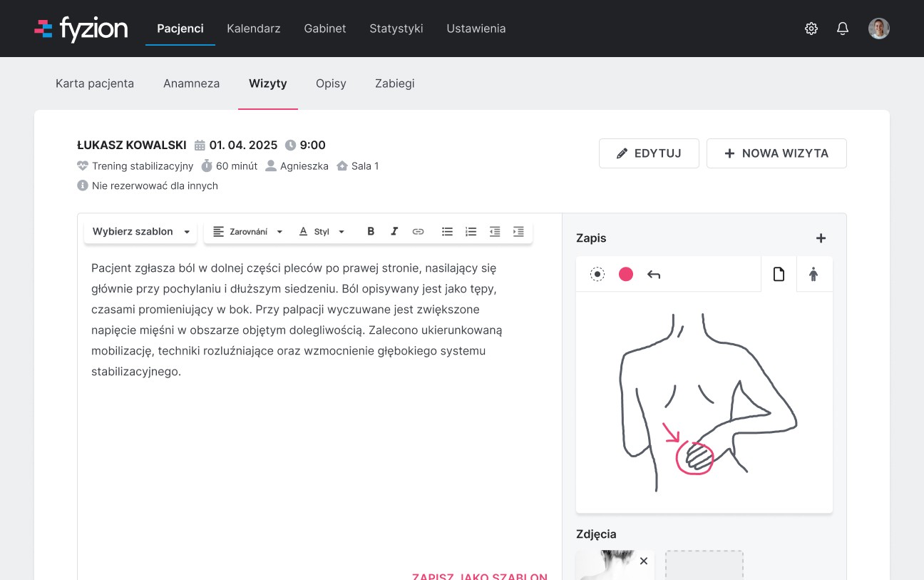Image resolution: width=924 pixels, height=580 pixels.
Task: Click the calendar icon beside date
Action: pos(200,146)
